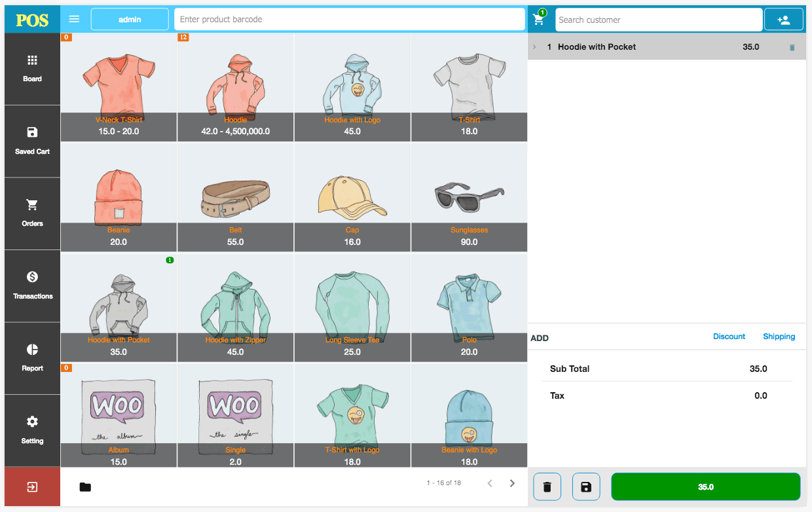The width and height of the screenshot is (812, 512).
Task: Add Shipping to the order
Action: [779, 336]
